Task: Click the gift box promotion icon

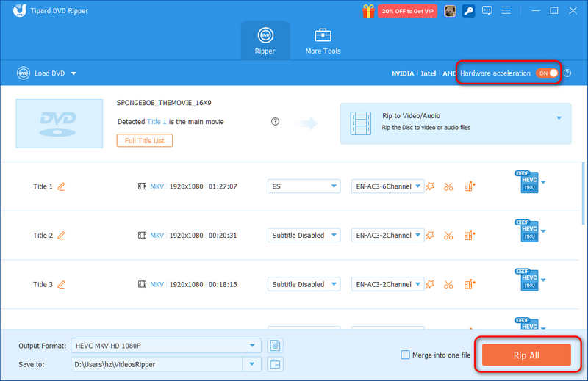Action: [368, 11]
